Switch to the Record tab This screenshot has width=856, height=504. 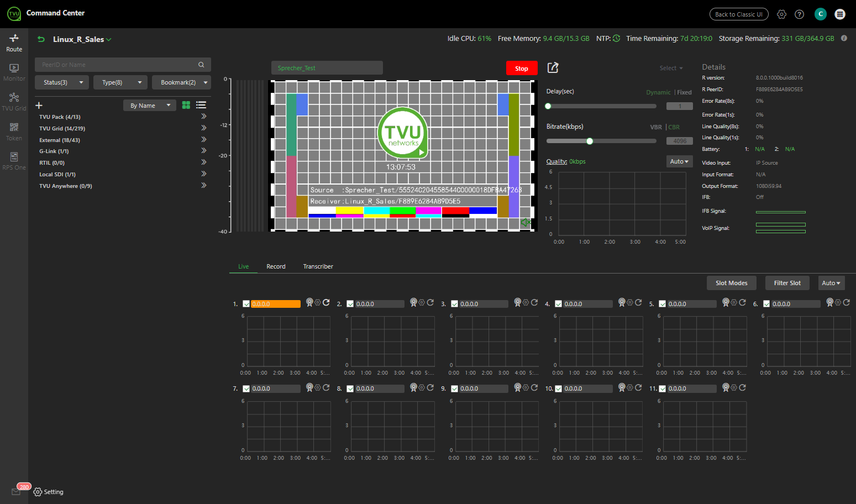pyautogui.click(x=276, y=266)
